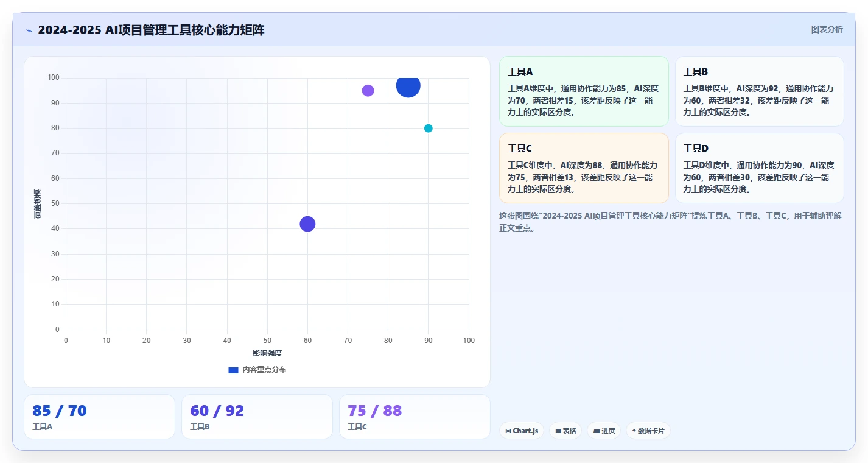Screen dimensions: 868x463
Task: Click the 内容重点分布 legend label
Action: pyautogui.click(x=264, y=370)
